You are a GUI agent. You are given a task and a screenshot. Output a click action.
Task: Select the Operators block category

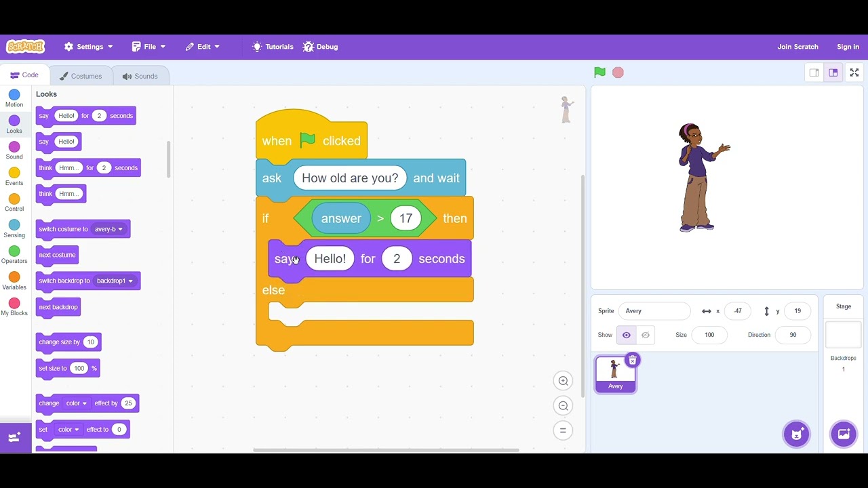[14, 255]
